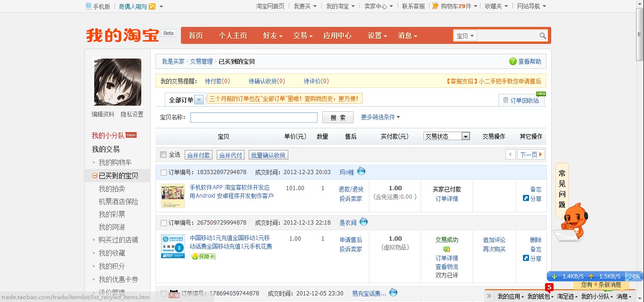Expand the 好友 navigation dropdown
The width and height of the screenshot is (644, 302).
point(273,35)
